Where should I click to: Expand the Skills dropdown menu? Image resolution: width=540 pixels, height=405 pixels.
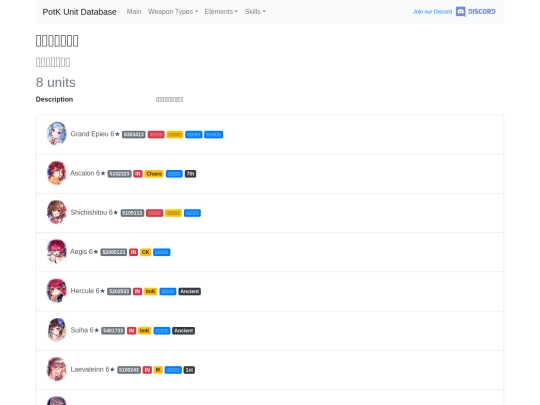(x=255, y=12)
